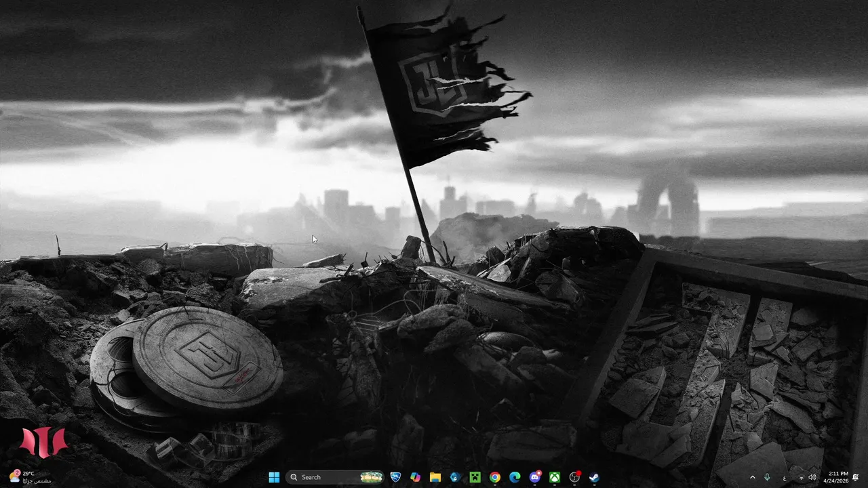This screenshot has width=868, height=488.
Task: Open Microsoft Copilot from the taskbar
Action: [x=415, y=477]
